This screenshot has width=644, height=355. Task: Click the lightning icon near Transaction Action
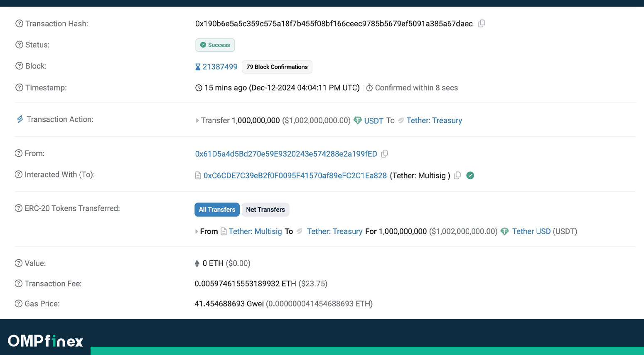(x=20, y=119)
